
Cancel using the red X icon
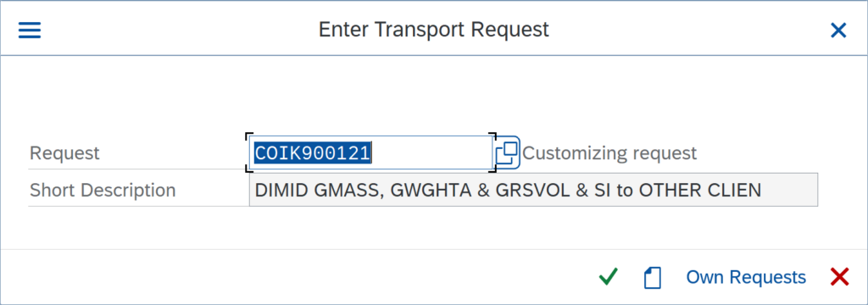[839, 276]
